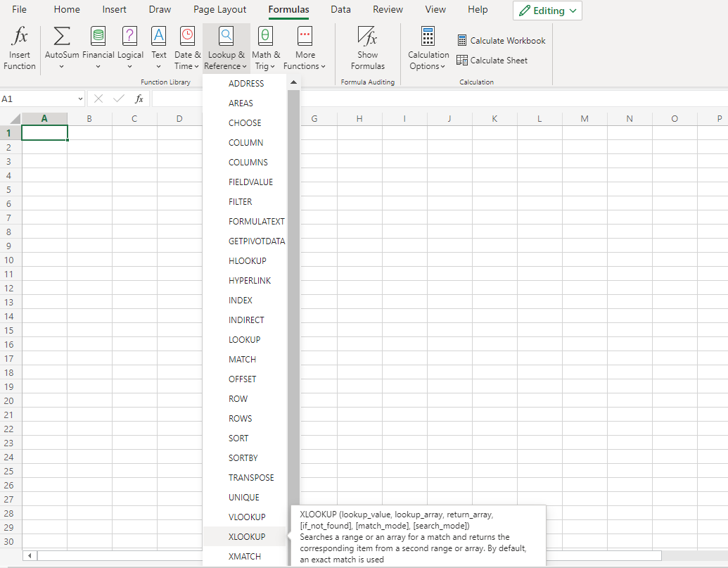Select XLOOKUP from the function list

tap(247, 537)
